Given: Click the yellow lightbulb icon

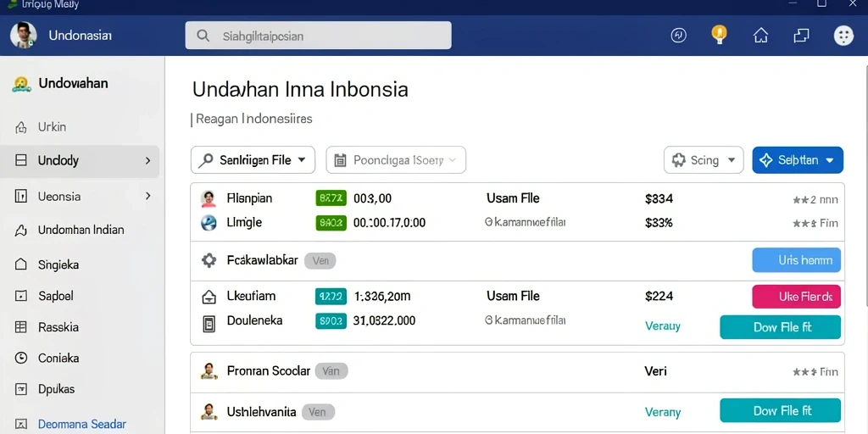Looking at the screenshot, I should (x=719, y=34).
